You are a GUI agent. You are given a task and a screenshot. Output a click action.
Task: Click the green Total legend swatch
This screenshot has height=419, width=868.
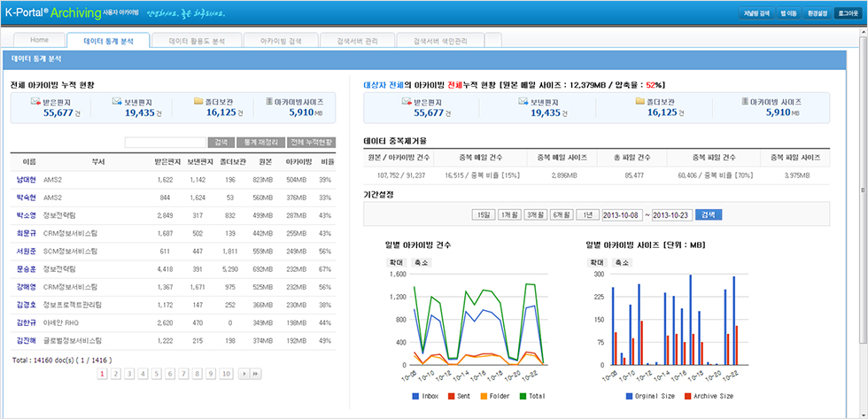click(523, 396)
